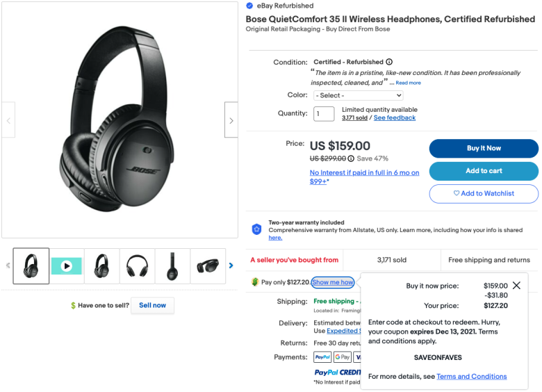The image size is (542, 392).
Task: Open the See feedback link
Action: (x=395, y=118)
